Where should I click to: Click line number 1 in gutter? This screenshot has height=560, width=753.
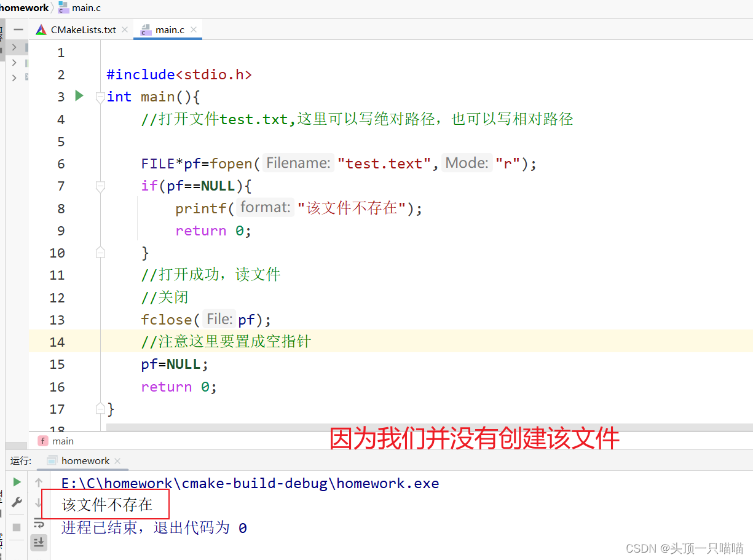point(61,53)
